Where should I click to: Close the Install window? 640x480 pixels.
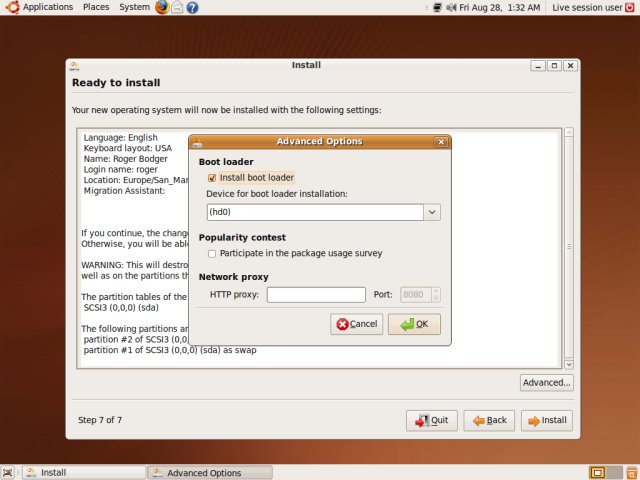click(x=571, y=65)
